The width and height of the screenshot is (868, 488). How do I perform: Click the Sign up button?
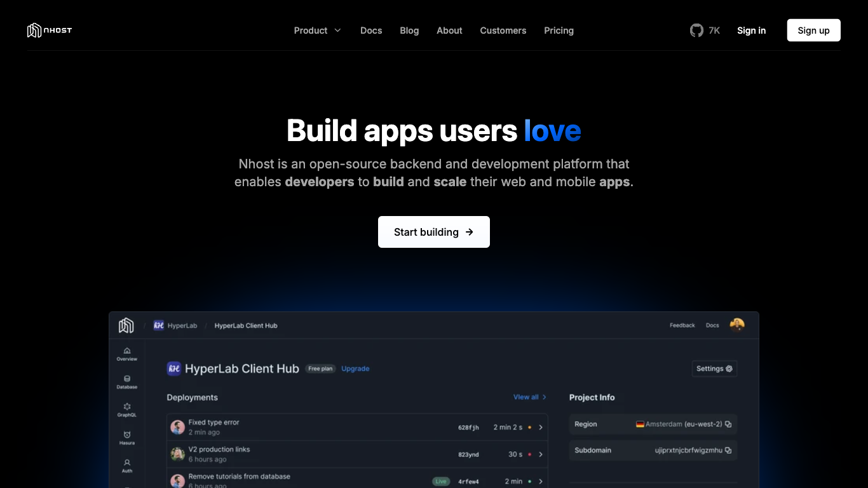[x=813, y=30]
